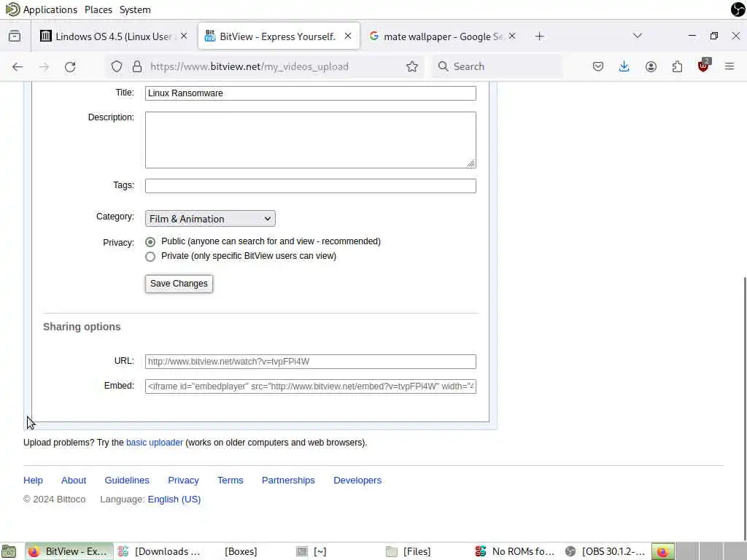
Task: Open the Developers footer link
Action: click(357, 481)
